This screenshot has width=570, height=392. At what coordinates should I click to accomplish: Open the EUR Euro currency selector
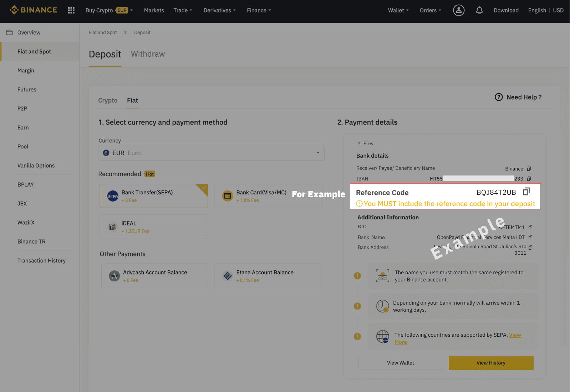[x=211, y=153]
